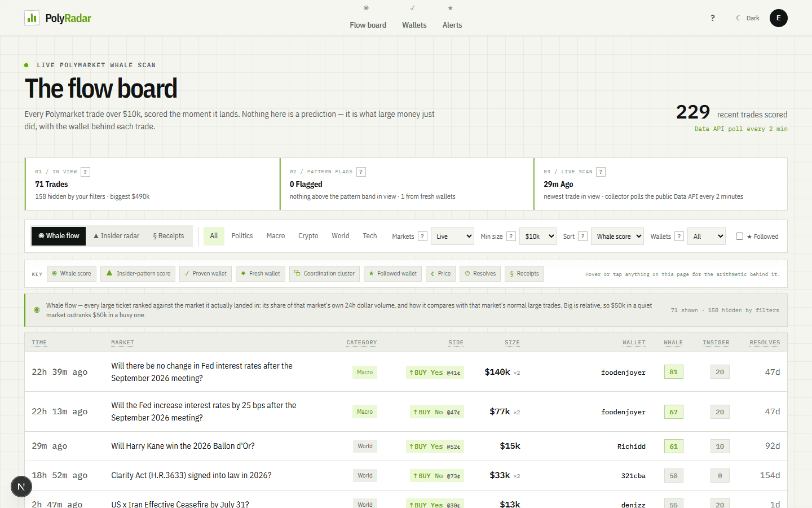The image size is (812, 508).
Task: Select the Whale flow view
Action: tap(59, 236)
